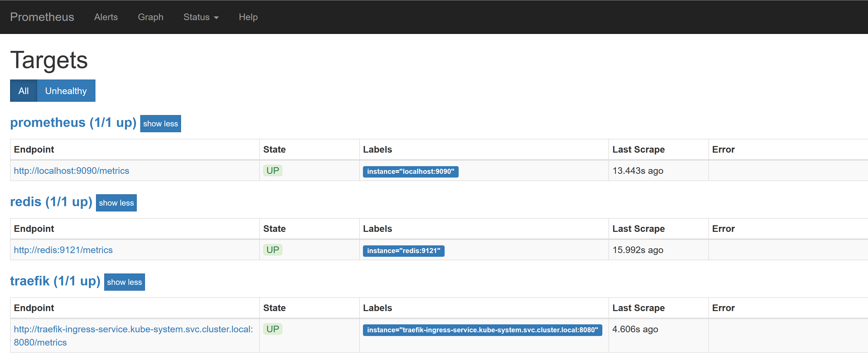
Task: Collapse the redis job with show less
Action: point(116,203)
